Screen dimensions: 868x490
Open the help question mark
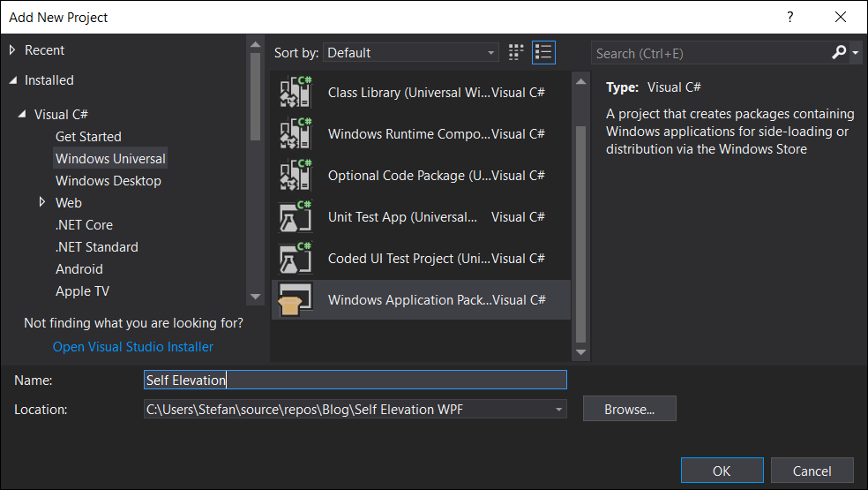point(790,17)
